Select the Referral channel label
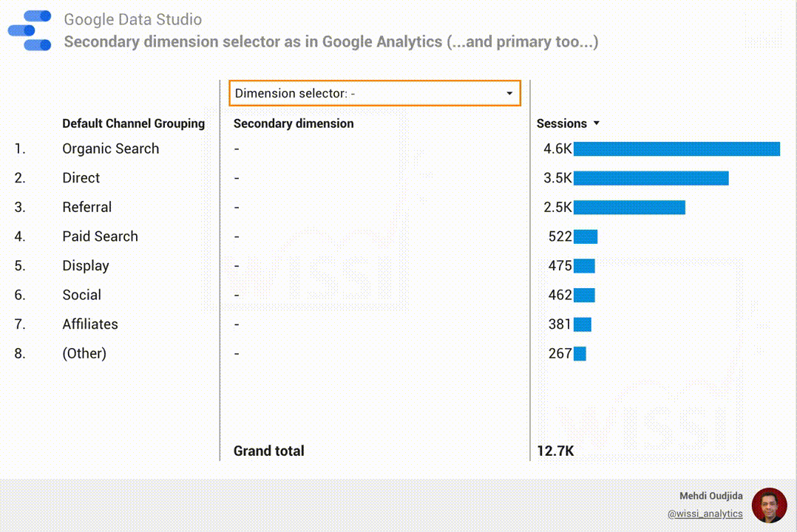The height and width of the screenshot is (532, 797). click(87, 208)
